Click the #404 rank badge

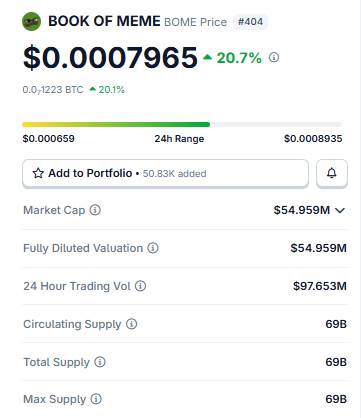250,22
